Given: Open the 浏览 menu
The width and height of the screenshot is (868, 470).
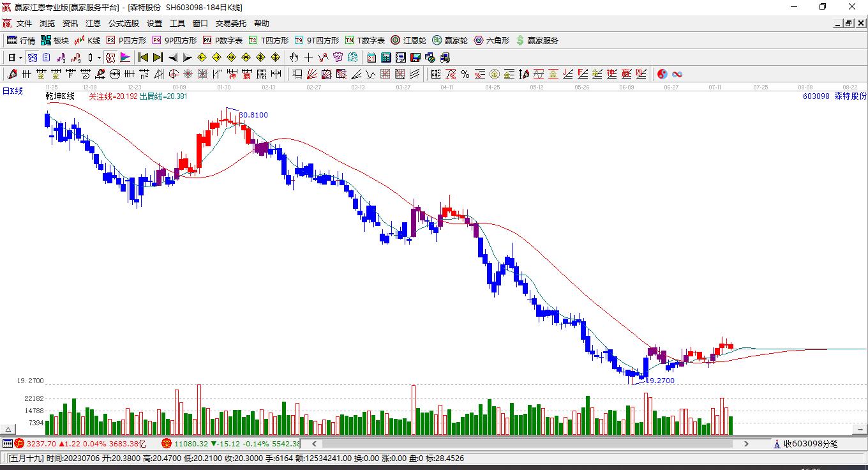Looking at the screenshot, I should coord(47,24).
